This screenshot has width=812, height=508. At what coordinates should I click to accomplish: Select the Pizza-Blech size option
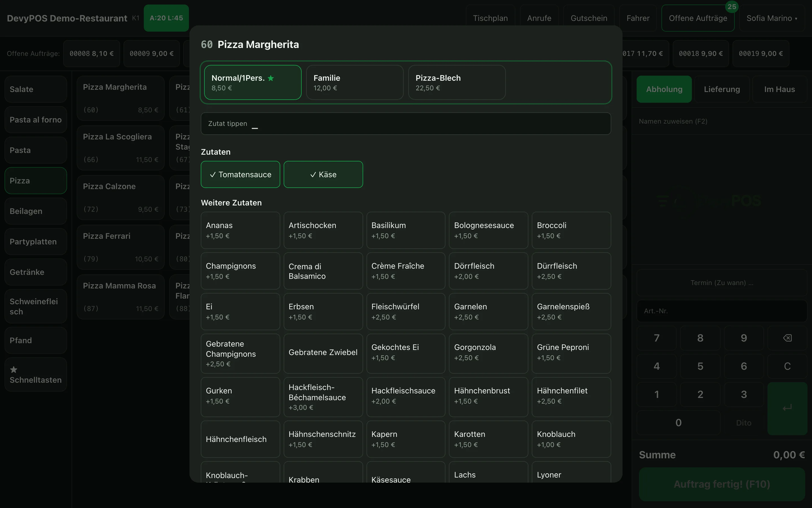(x=457, y=82)
